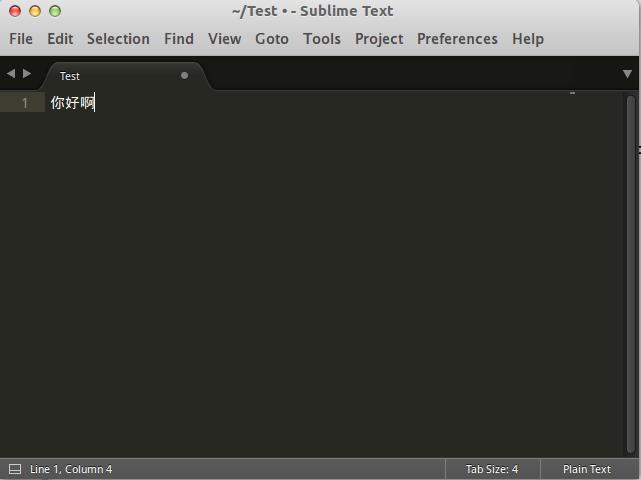Screen dimensions: 641x480
Task: Select the Test file tab
Action: [x=70, y=76]
